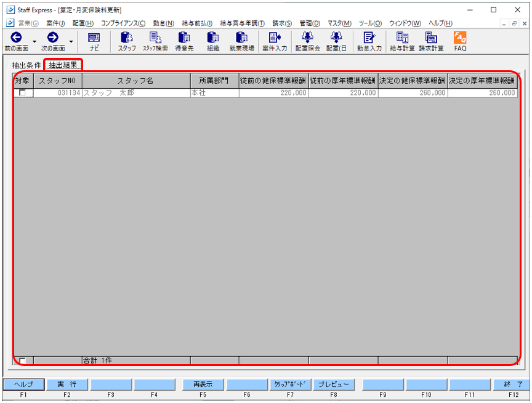Open the 得意先 customer icon
The image size is (532, 403).
pos(184,41)
